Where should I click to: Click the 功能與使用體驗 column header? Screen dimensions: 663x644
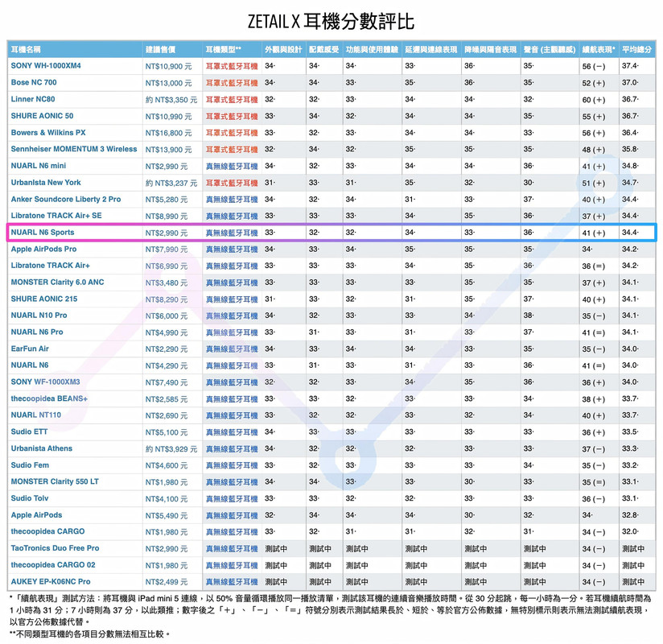coord(372,49)
